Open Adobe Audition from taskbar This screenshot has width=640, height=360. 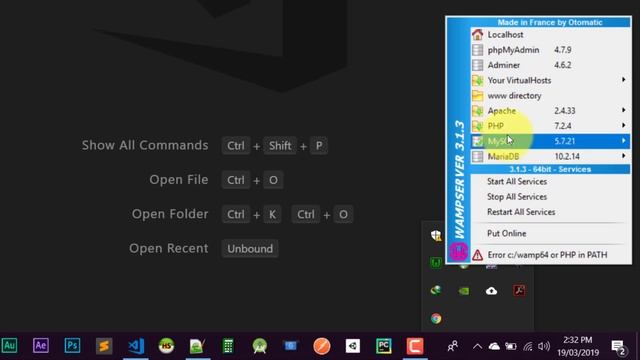point(9,346)
